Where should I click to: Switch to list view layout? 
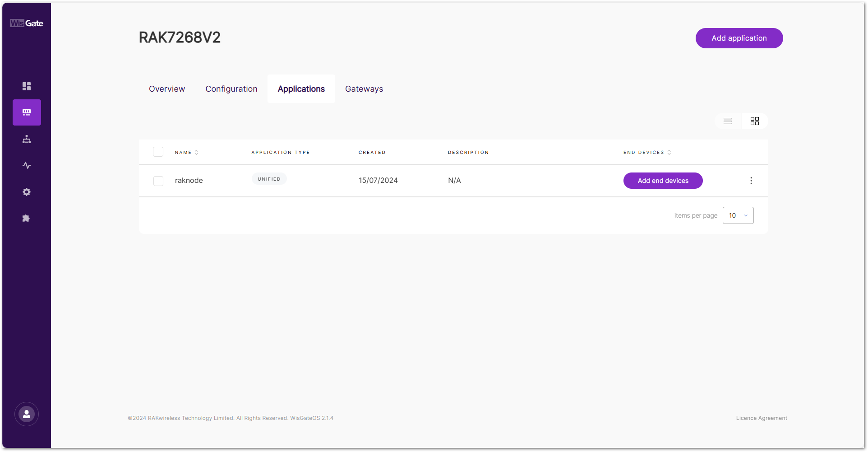(x=728, y=121)
